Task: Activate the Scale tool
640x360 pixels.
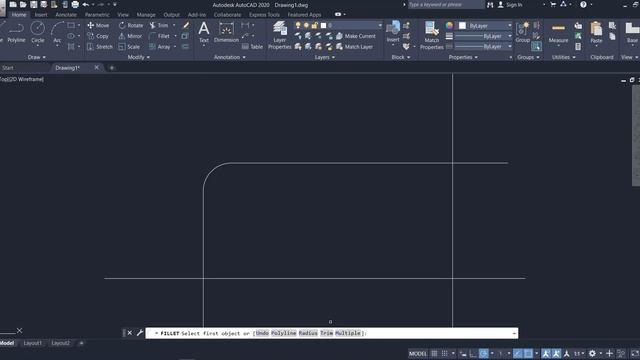Action: coord(129,47)
